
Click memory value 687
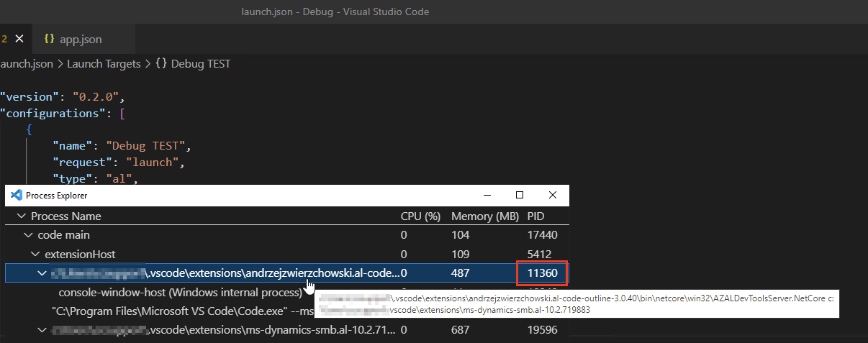click(x=461, y=330)
